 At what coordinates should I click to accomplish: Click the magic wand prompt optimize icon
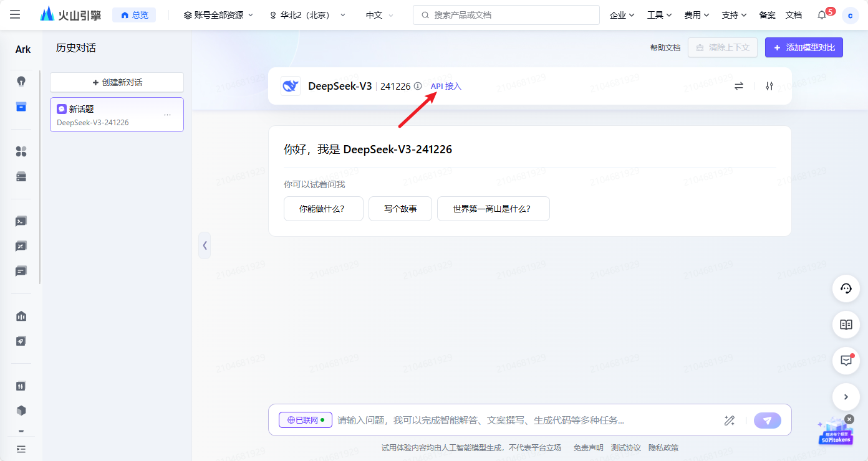tap(730, 421)
